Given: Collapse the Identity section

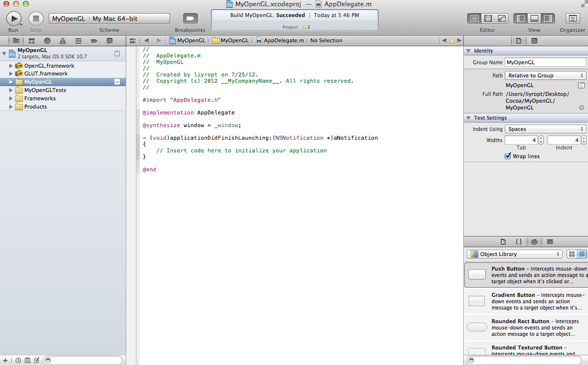Looking at the screenshot, I should (x=468, y=51).
